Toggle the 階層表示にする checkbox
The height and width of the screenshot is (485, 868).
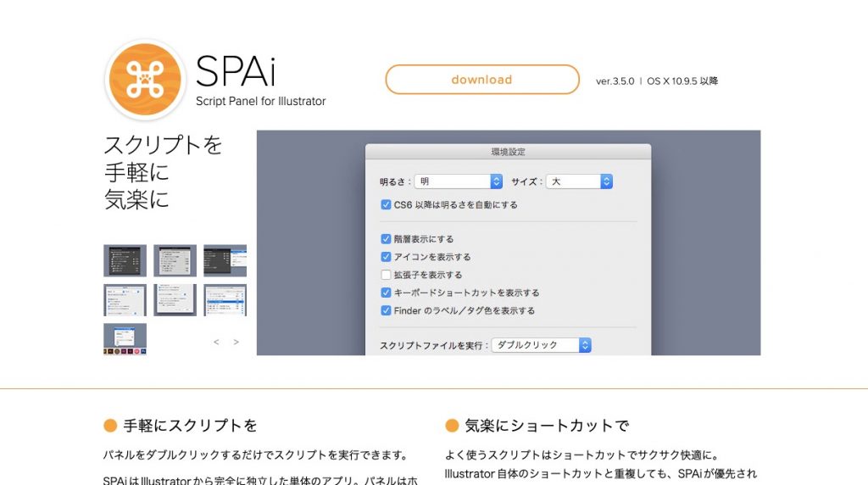[386, 239]
